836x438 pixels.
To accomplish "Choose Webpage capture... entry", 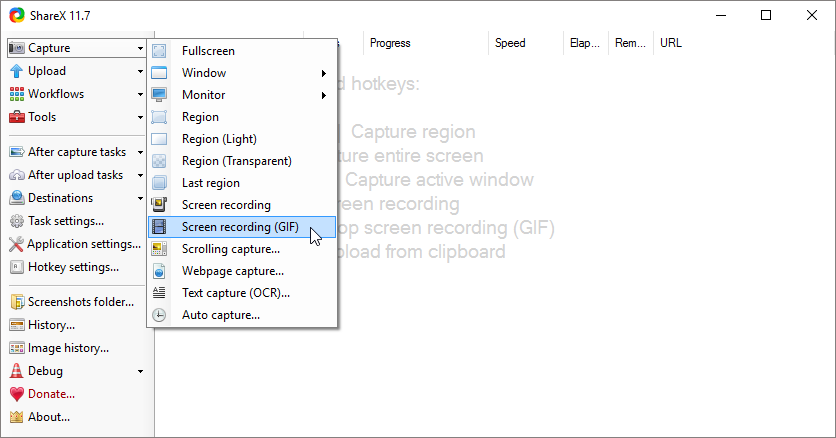I will click(x=242, y=271).
